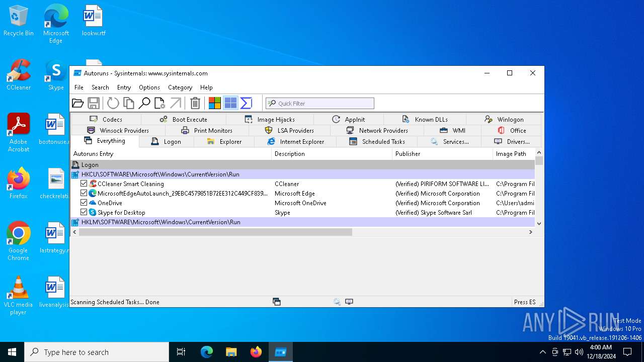Screen dimensions: 644x362
Task: Switch to the AppInit tab
Action: point(349,120)
